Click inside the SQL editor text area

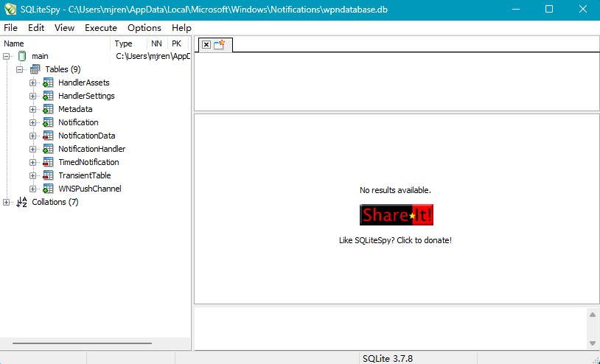point(397,81)
